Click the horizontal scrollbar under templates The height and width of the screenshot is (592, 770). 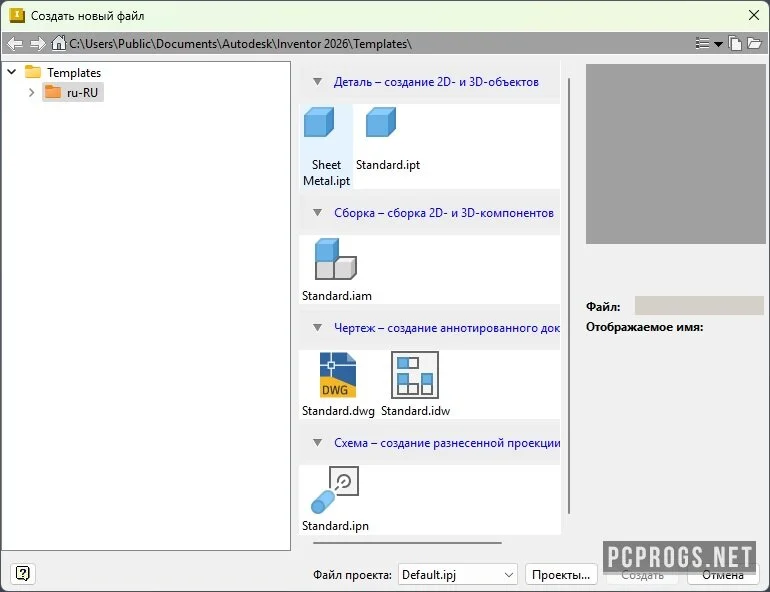(x=407, y=543)
